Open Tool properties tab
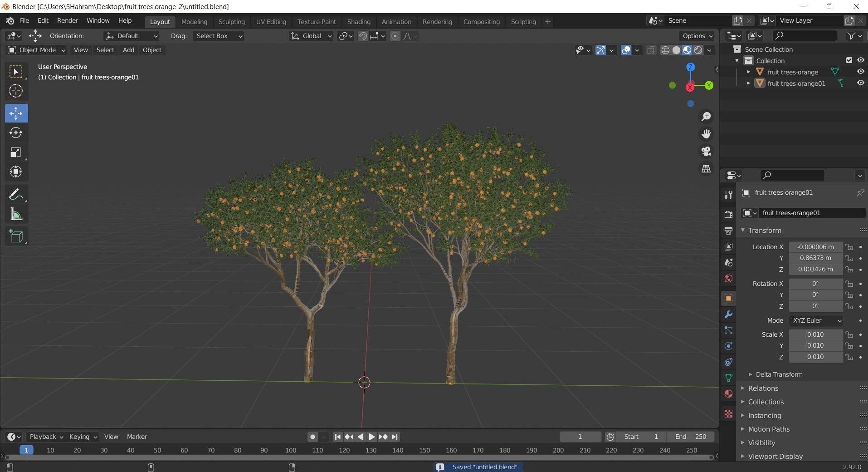The image size is (868, 472). (x=728, y=195)
